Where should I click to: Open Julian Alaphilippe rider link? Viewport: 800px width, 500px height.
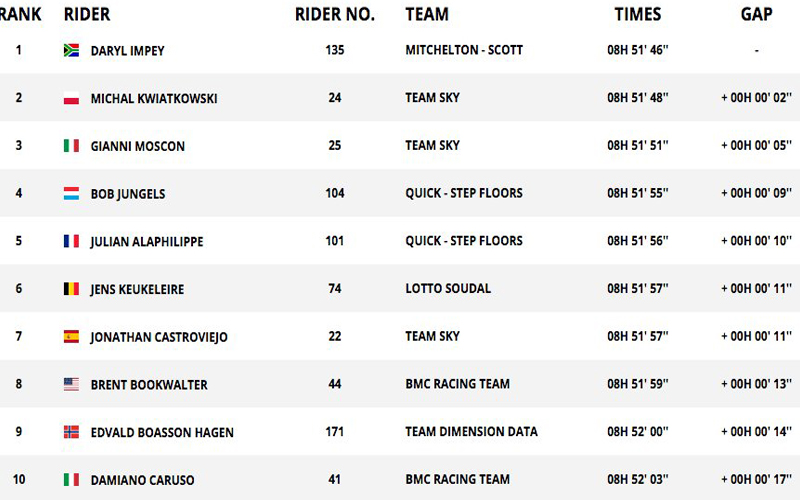147,241
